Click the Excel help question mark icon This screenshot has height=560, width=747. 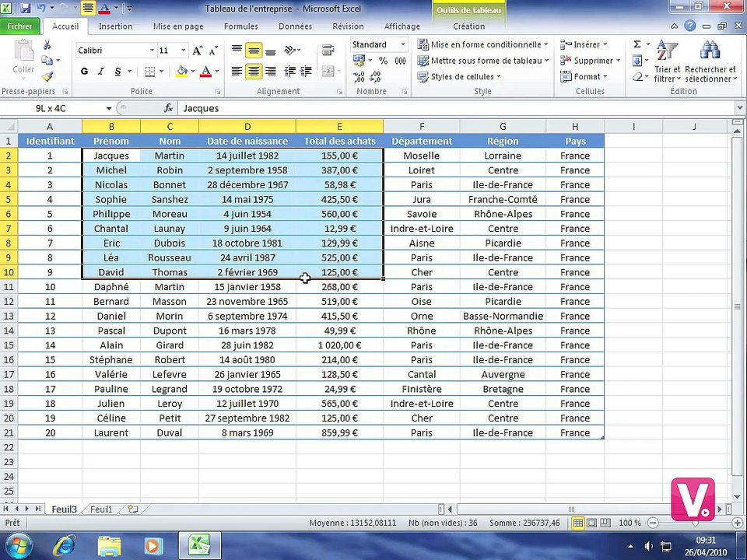coord(690,26)
